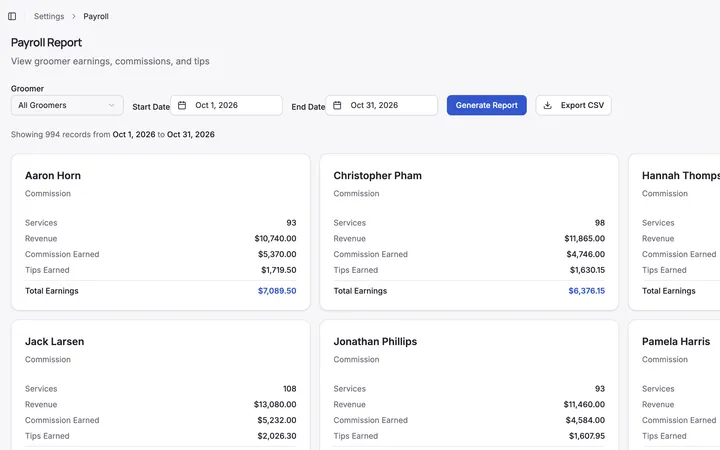This screenshot has height=450, width=720.
Task: Open the End Date field Oct 31, 2026
Action: (x=382, y=105)
